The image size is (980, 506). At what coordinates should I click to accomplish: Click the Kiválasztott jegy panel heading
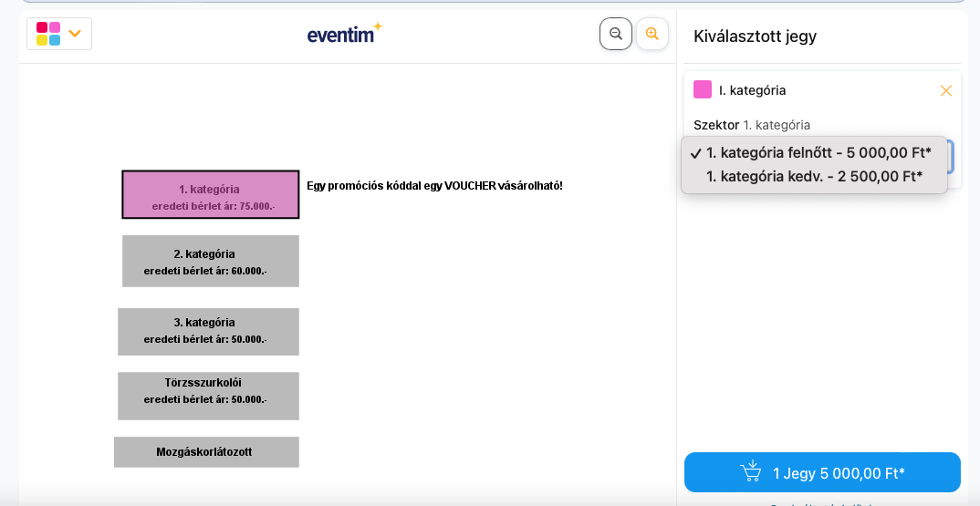755,36
